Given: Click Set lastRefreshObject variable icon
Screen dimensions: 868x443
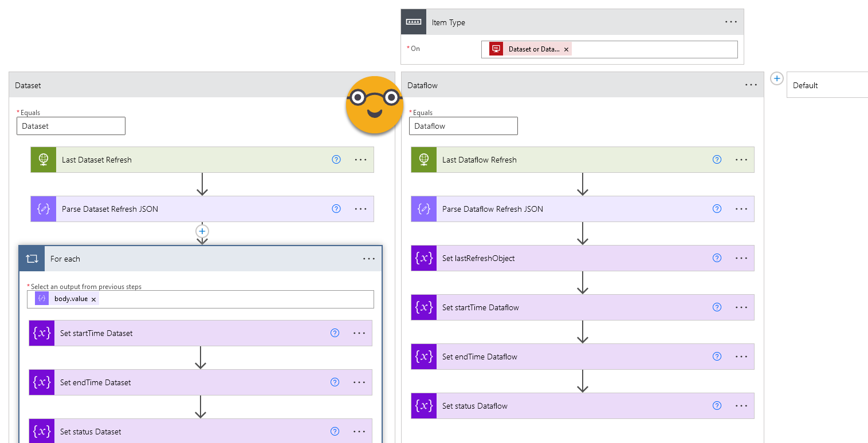Looking at the screenshot, I should coord(423,258).
